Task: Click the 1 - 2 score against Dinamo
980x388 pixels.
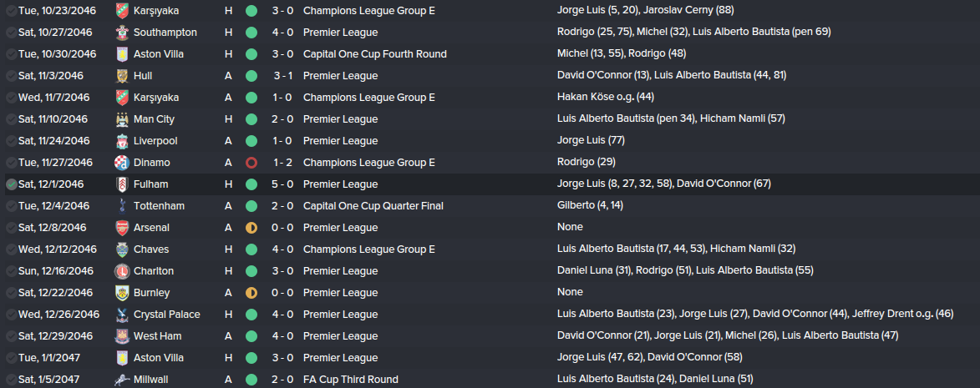Action: tap(282, 163)
